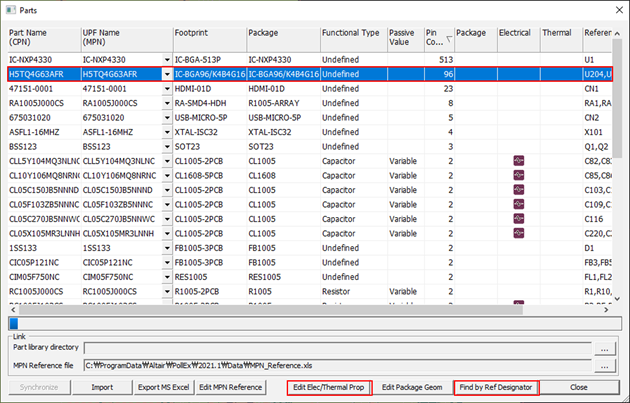Open electrical icon for CL05X105MR3LNNH
Image resolution: width=630 pixels, height=403 pixels.
[518, 233]
